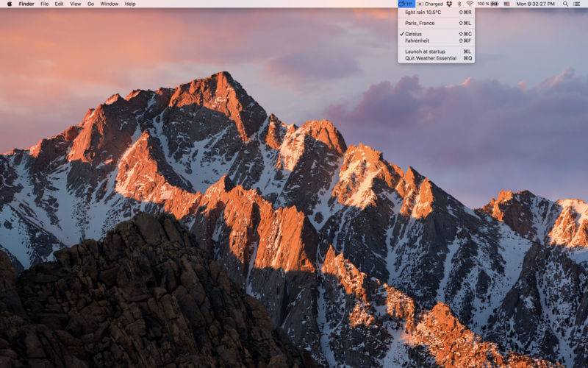588x368 pixels.
Task: Click the Charged battery status item
Action: pos(431,4)
